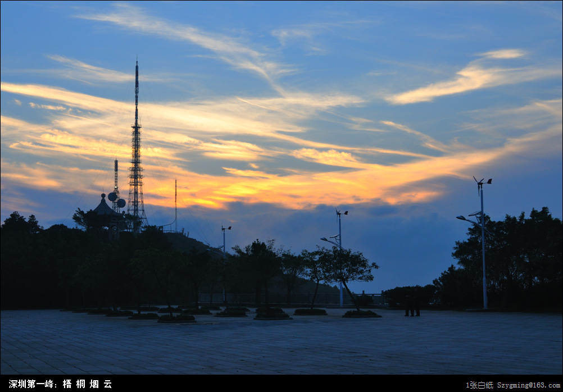Select the caption text 深圳第一峰: 梧桐烟云
The width and height of the screenshot is (563, 392).
(x=60, y=384)
